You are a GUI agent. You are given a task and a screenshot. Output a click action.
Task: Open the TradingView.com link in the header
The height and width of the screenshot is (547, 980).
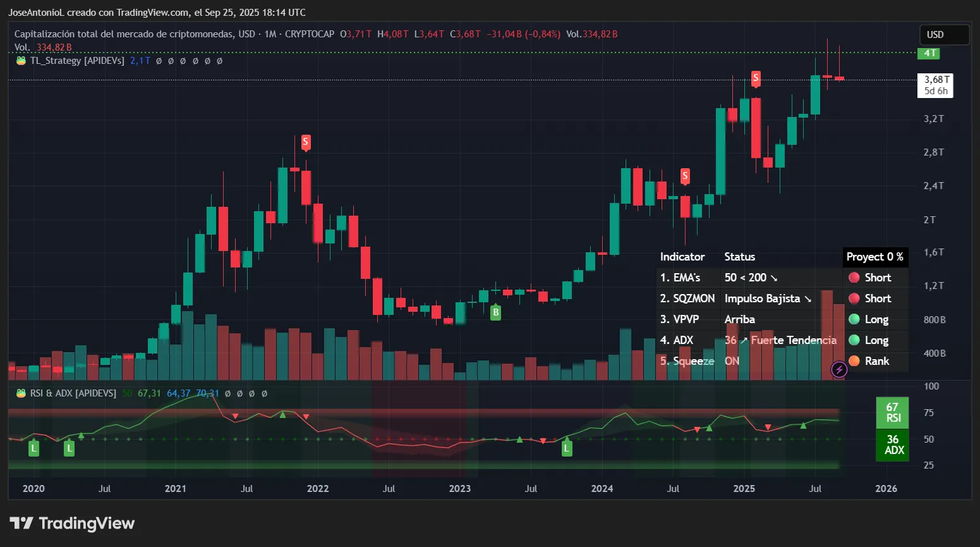click(151, 12)
